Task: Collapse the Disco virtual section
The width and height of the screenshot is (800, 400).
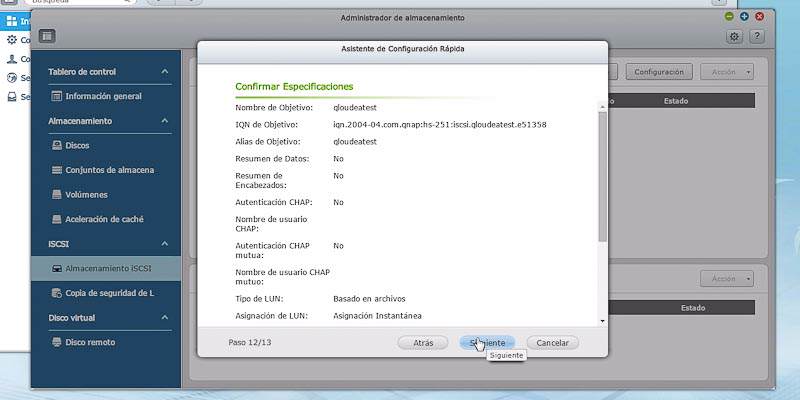Action: coord(165,317)
